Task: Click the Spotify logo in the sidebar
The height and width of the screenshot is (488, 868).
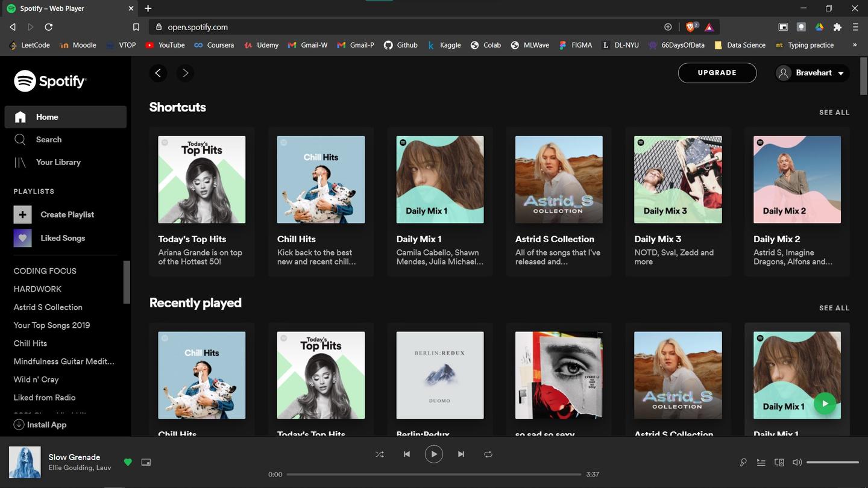Action: (51, 81)
